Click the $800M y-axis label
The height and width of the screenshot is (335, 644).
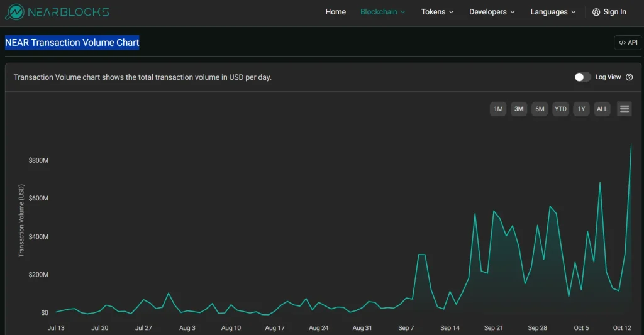point(38,160)
